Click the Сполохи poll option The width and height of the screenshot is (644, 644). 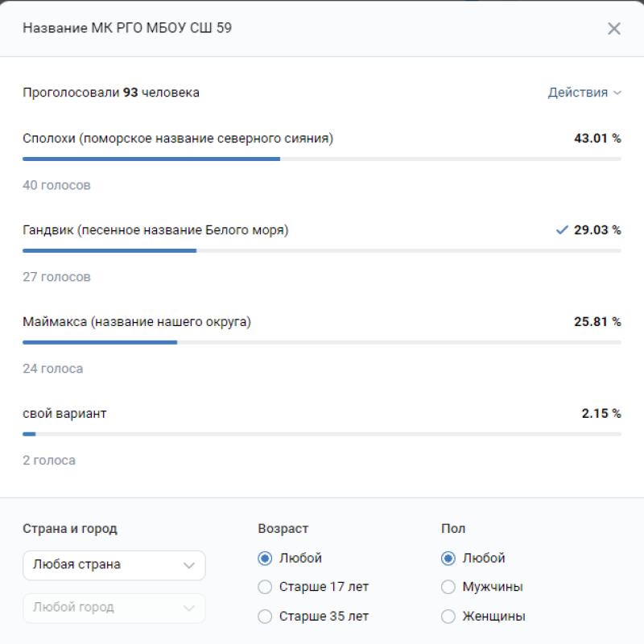178,138
